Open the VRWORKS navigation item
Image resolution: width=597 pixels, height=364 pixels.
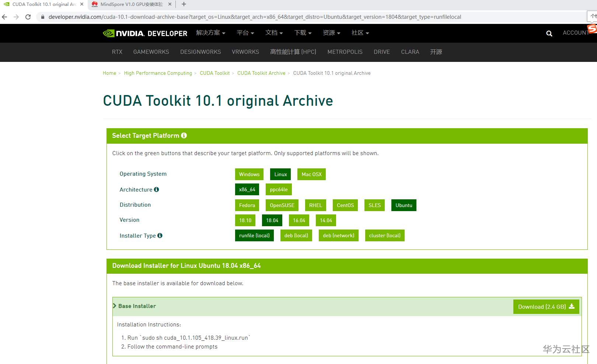pos(245,52)
